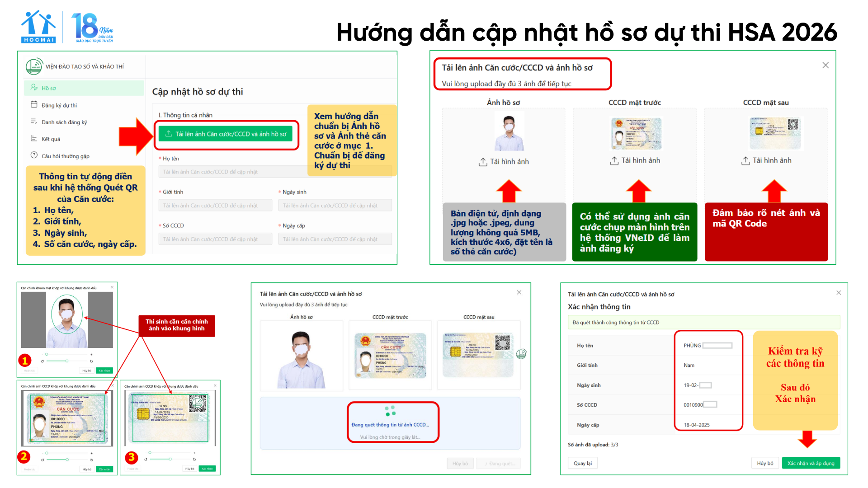Open Đăng ký dự thi menu item
The image size is (868, 488).
coord(59,105)
